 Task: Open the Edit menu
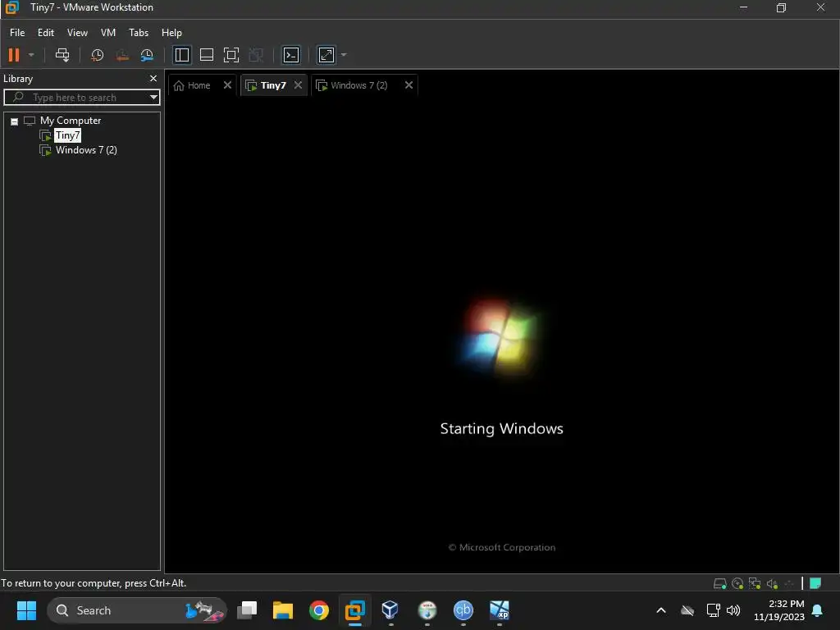tap(46, 33)
